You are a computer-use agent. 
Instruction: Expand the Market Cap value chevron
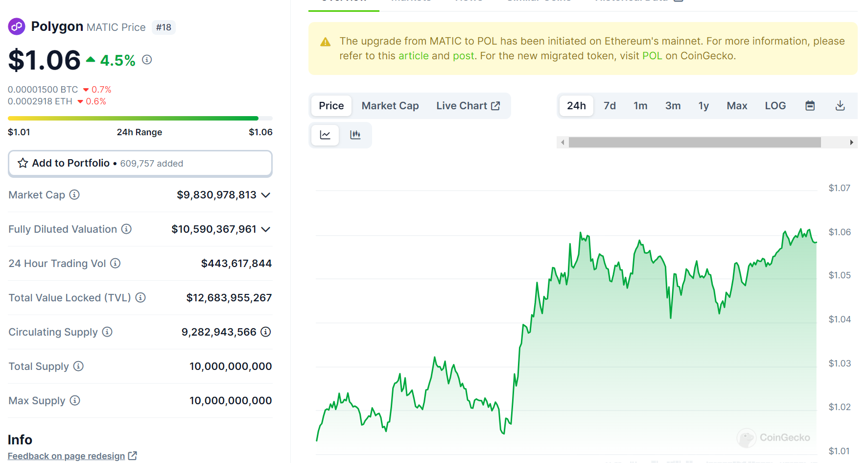(x=266, y=195)
